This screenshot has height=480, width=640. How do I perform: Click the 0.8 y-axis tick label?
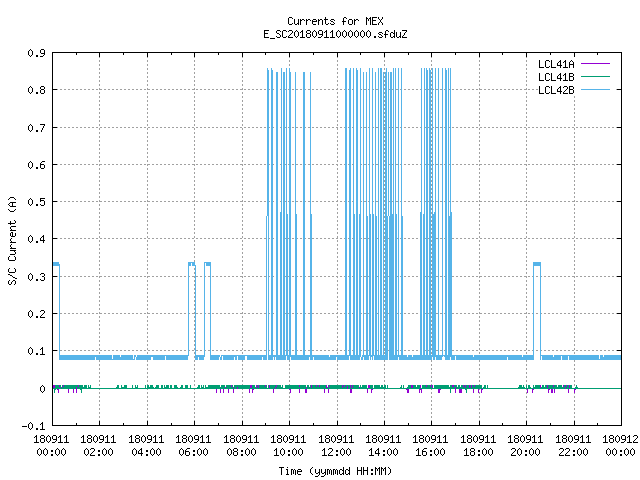[36, 90]
